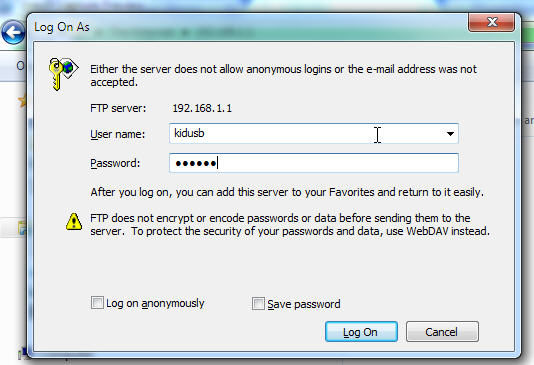Click the Password label
534x365 pixels.
click(115, 163)
